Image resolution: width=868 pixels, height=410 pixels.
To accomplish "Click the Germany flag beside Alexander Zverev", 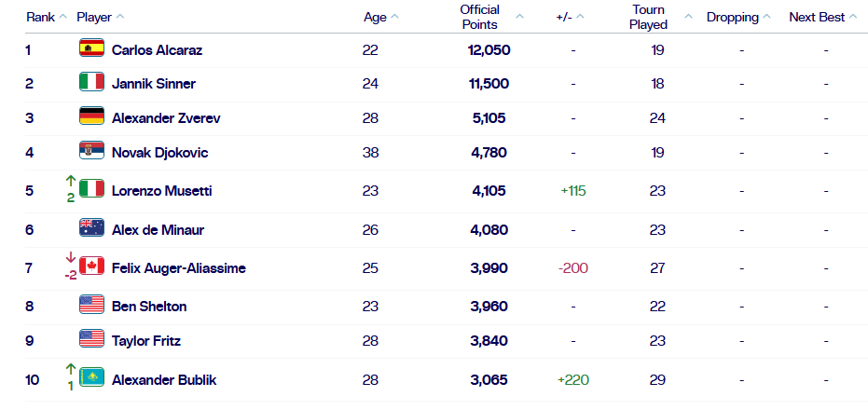I will (91, 117).
